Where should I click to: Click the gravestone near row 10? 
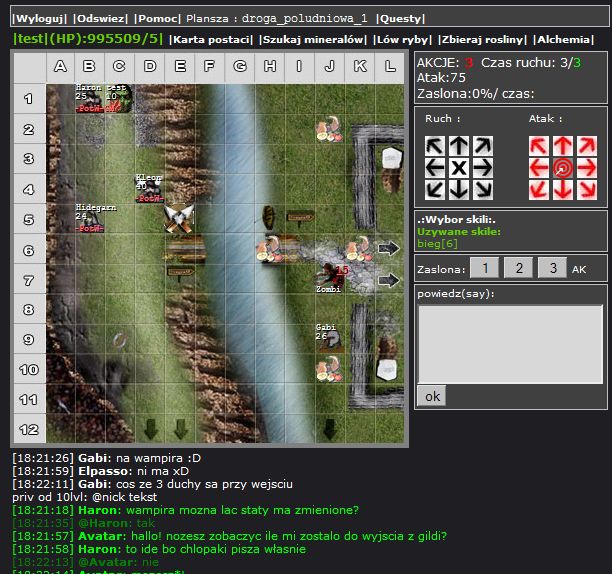[387, 369]
